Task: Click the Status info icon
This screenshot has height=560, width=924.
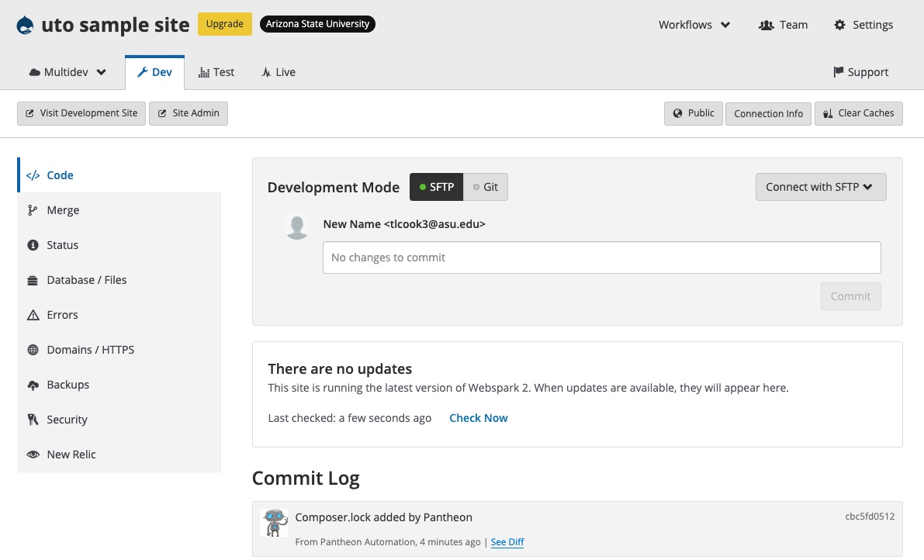Action: (x=33, y=245)
